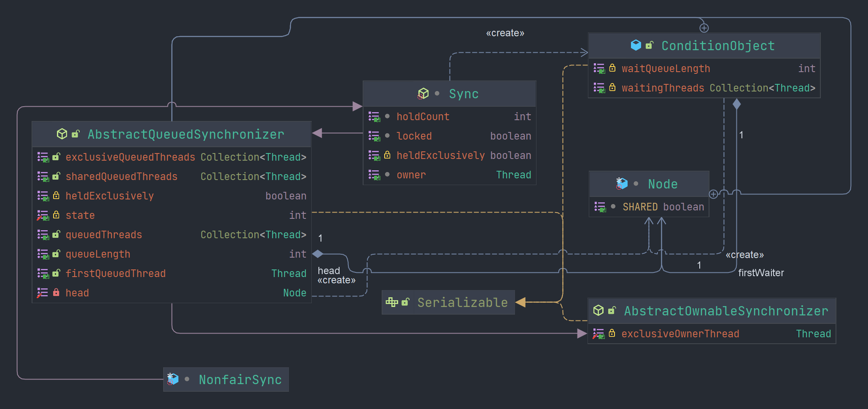Click the firstWaiter association label
The image size is (868, 409).
pyautogui.click(x=761, y=273)
